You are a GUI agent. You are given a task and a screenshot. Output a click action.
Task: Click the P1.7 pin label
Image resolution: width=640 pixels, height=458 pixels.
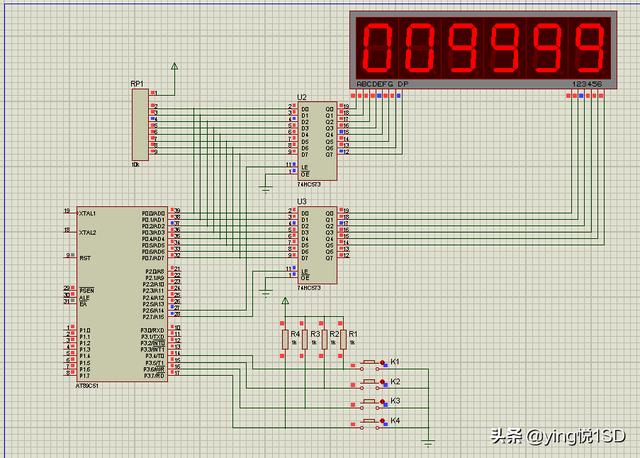(85, 376)
